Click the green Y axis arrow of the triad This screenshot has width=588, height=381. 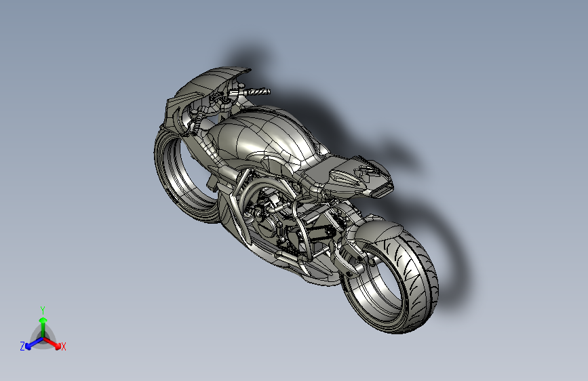[43, 327]
